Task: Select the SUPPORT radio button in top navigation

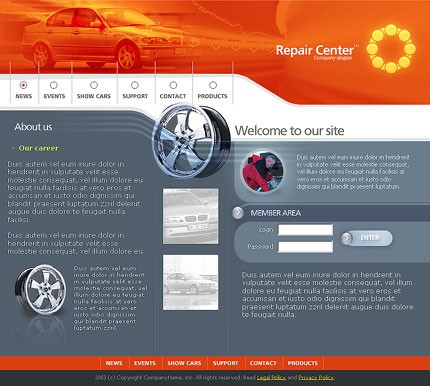Action: [135, 85]
